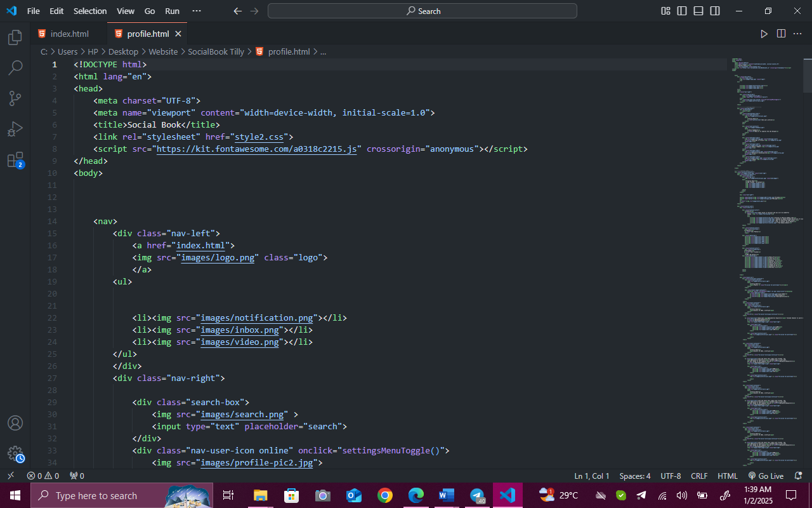The height and width of the screenshot is (508, 812).
Task: Go forward with the right arrow
Action: (254, 11)
